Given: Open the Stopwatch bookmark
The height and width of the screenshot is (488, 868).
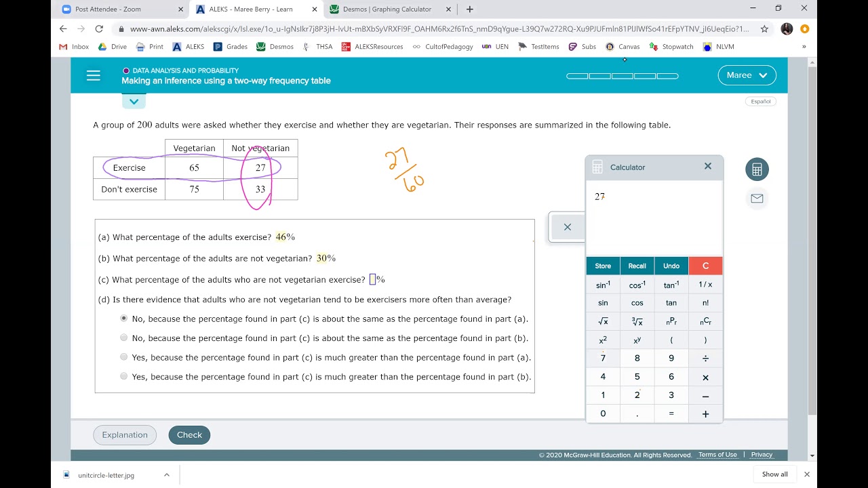Looking at the screenshot, I should click(x=671, y=47).
